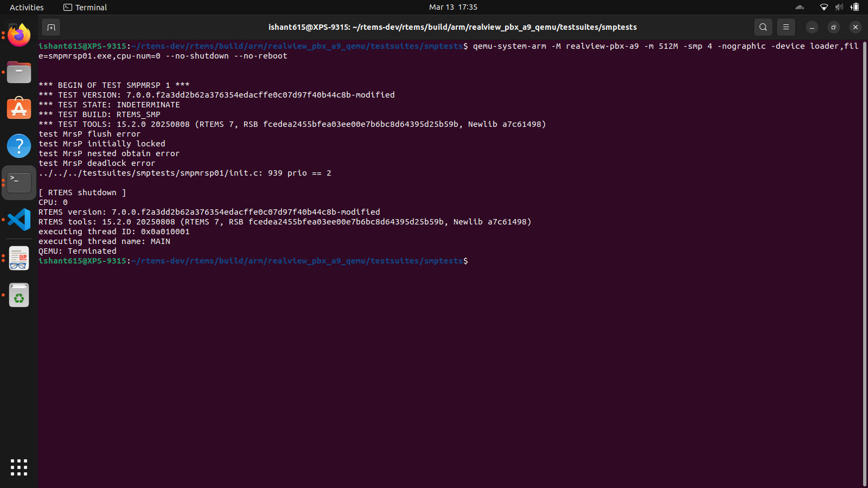The width and height of the screenshot is (868, 488).
Task: Open Ubuntu Software from the dock
Action: click(x=19, y=109)
